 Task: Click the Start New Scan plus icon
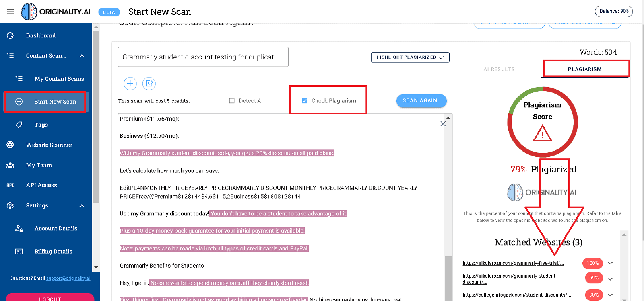(x=19, y=102)
